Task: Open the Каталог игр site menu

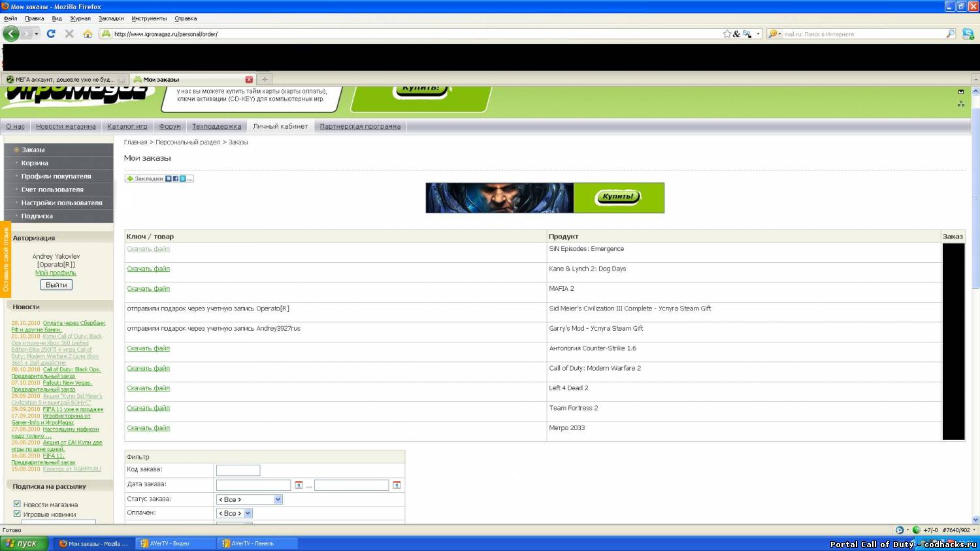Action: coord(127,126)
